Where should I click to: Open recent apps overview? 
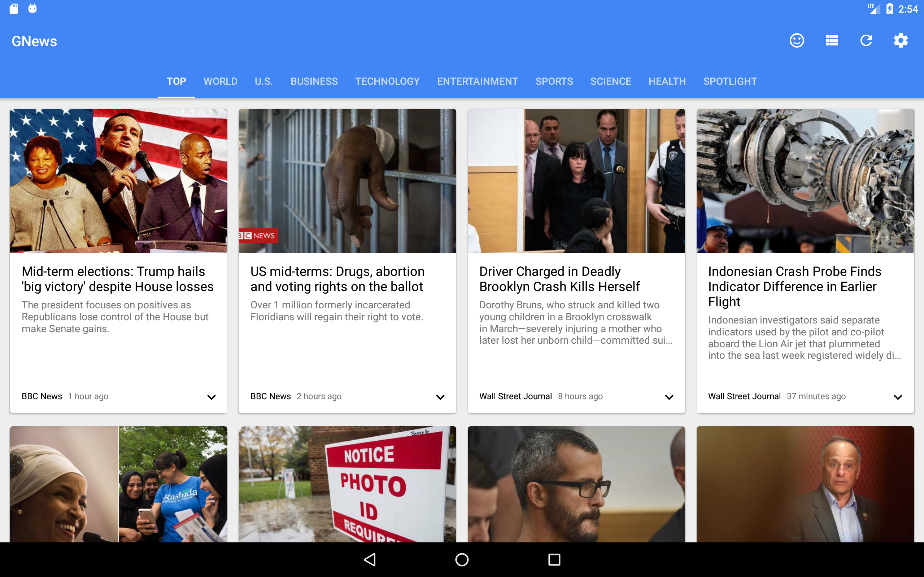(554, 559)
